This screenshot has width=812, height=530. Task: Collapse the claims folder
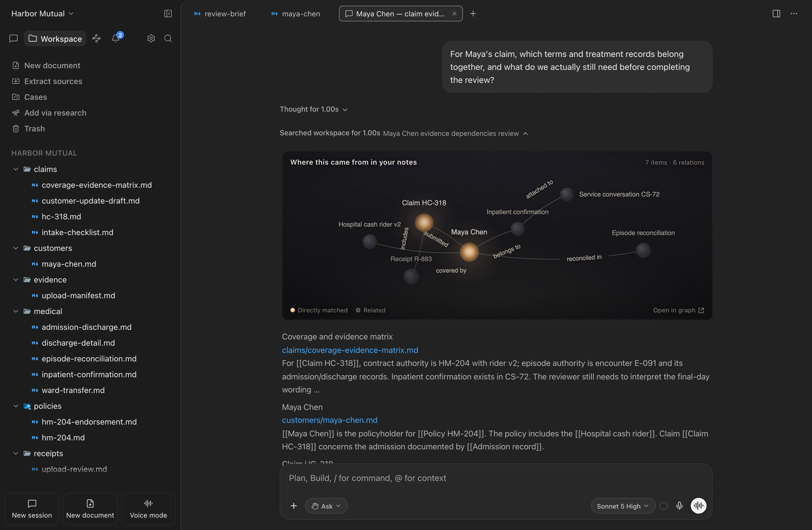[16, 169]
